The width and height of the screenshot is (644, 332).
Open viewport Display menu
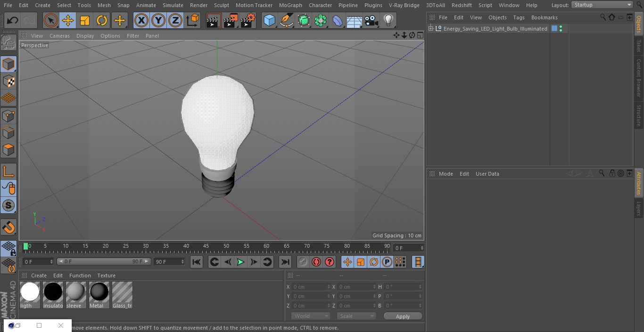point(85,36)
